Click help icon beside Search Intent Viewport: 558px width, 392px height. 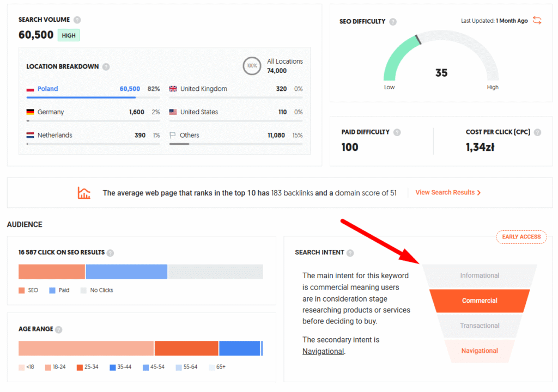click(350, 253)
